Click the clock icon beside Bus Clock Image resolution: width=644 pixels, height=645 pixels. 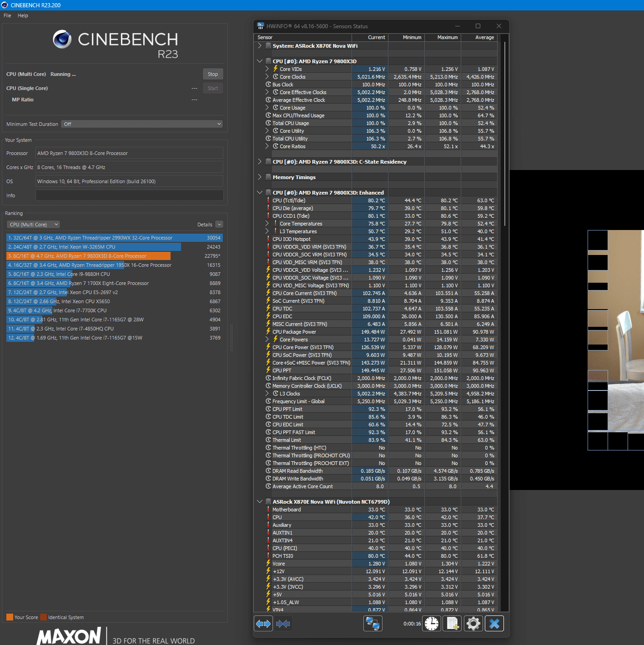(268, 84)
